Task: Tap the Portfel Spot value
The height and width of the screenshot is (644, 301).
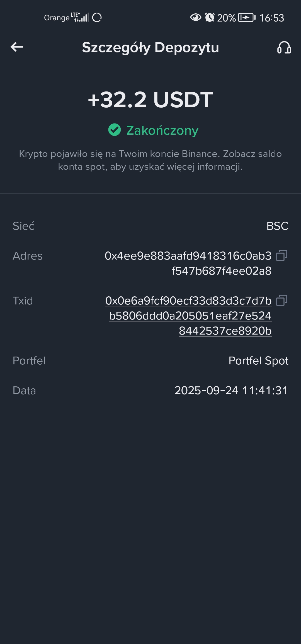Action: (258, 361)
